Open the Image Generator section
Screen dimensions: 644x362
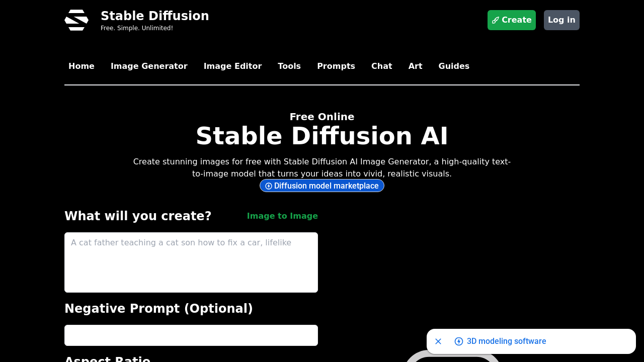[x=149, y=66]
